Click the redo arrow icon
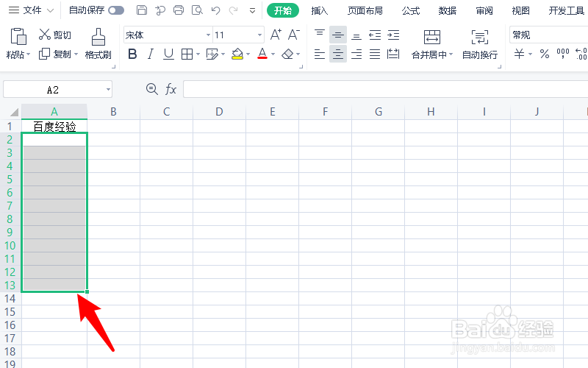The width and height of the screenshot is (588, 368). coord(233,10)
